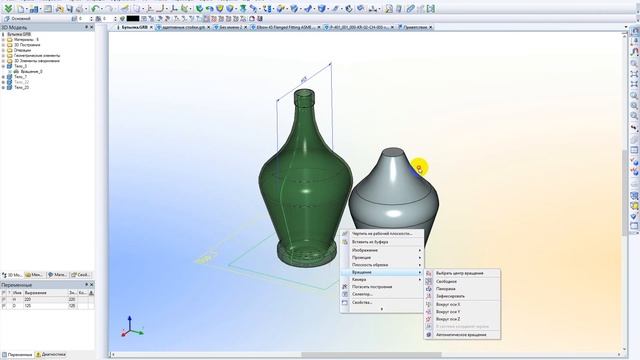
Task: Select Вокруг оси Z rotation
Action: pos(462,319)
